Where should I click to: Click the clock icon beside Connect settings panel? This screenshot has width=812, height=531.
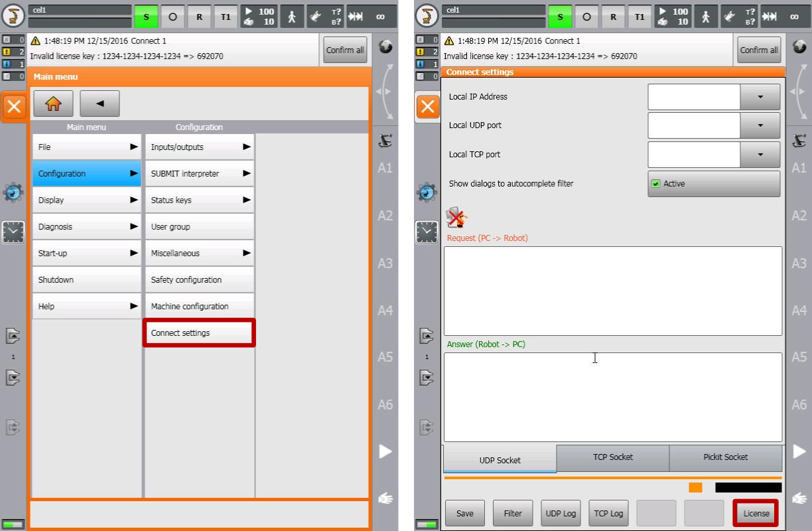click(x=427, y=232)
